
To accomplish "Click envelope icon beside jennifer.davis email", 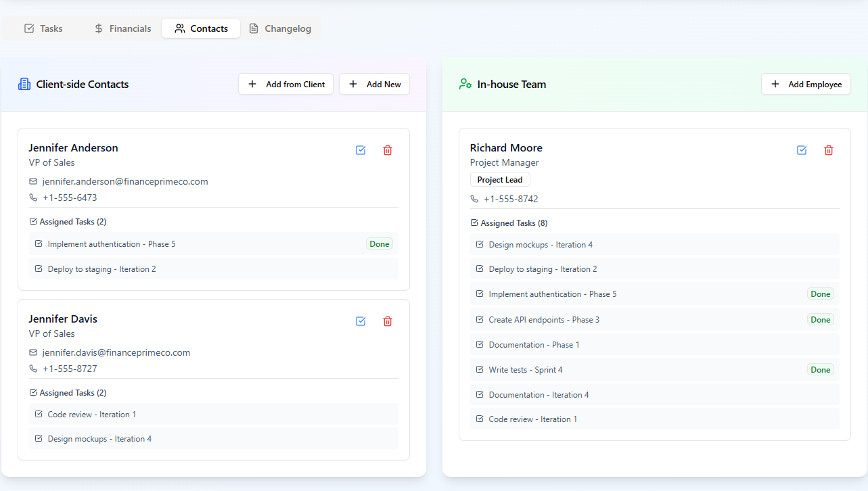I will 33,352.
